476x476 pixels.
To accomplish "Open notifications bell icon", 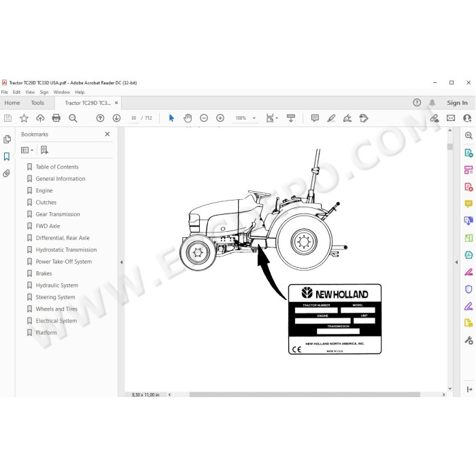I will tap(432, 103).
